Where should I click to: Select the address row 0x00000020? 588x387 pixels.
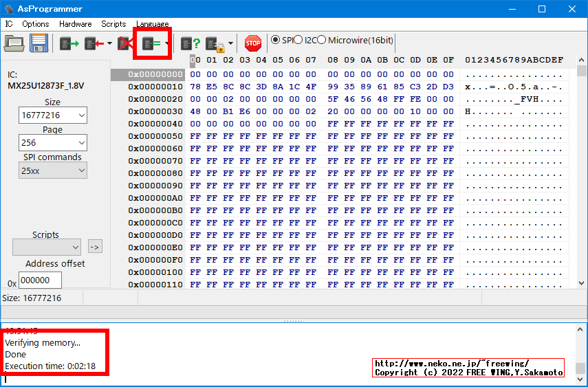(x=155, y=99)
